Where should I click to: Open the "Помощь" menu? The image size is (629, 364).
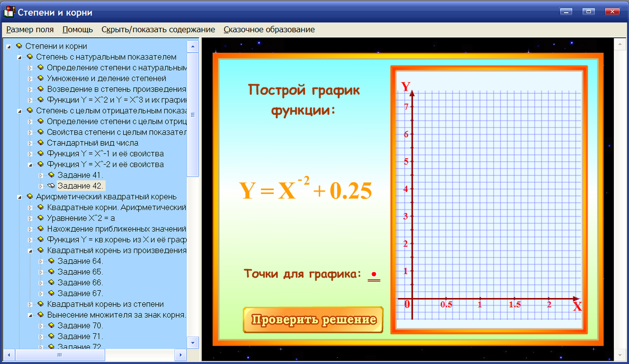pyautogui.click(x=77, y=30)
